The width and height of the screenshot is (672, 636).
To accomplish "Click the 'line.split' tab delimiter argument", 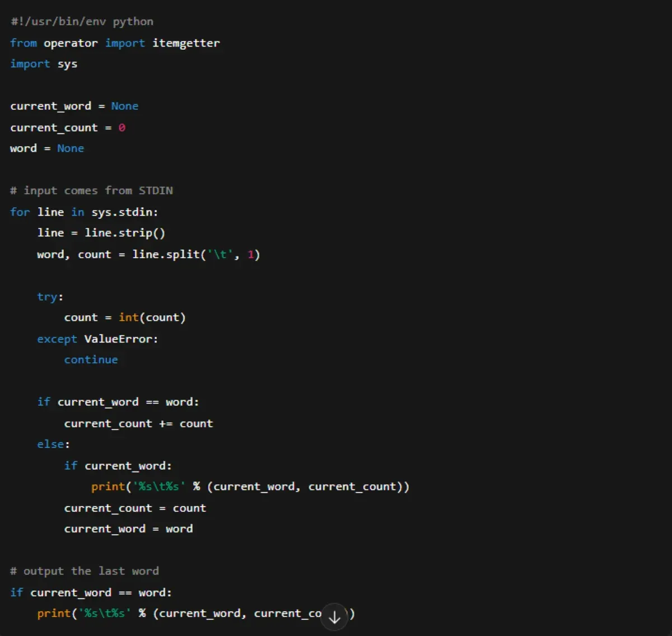I will (217, 254).
